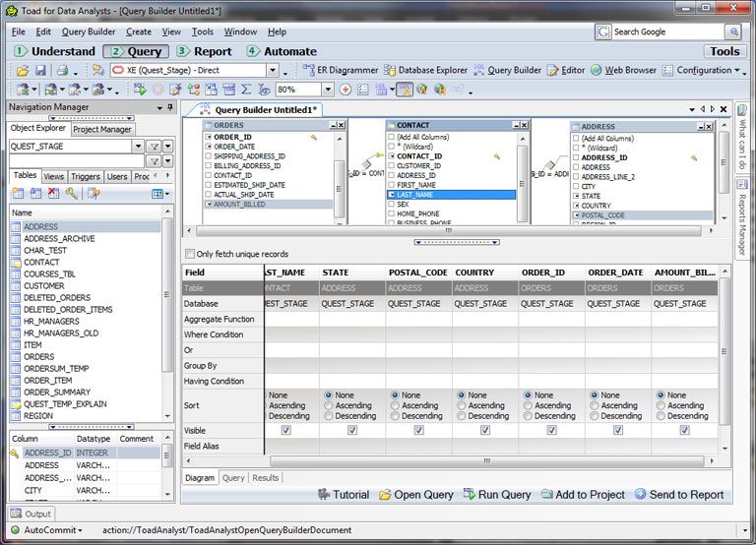Click the diagram horizontal scrollbar

pos(449,231)
